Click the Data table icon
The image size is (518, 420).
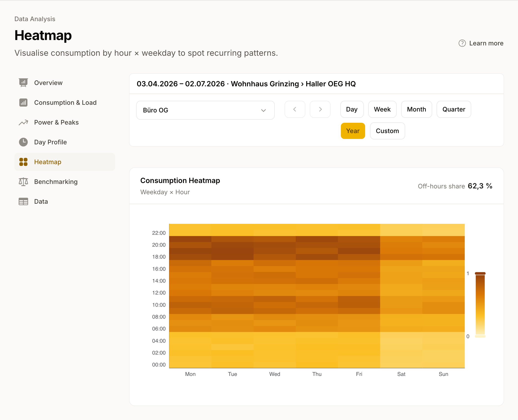23,201
